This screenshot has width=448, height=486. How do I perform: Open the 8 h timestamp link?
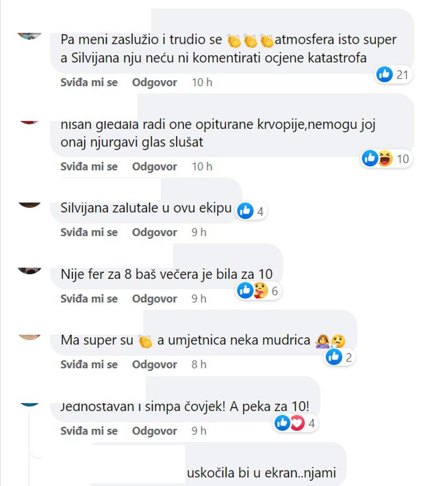coord(199,364)
